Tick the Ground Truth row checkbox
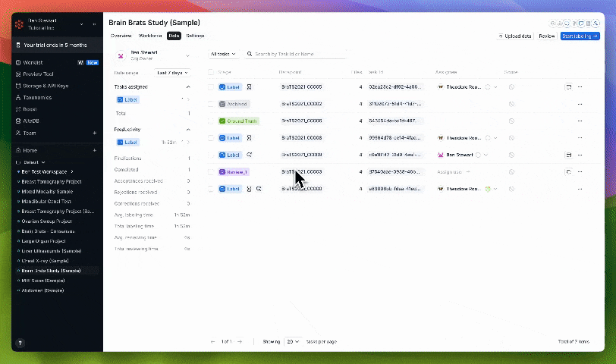Viewport: 616px width, 364px height. [211, 121]
